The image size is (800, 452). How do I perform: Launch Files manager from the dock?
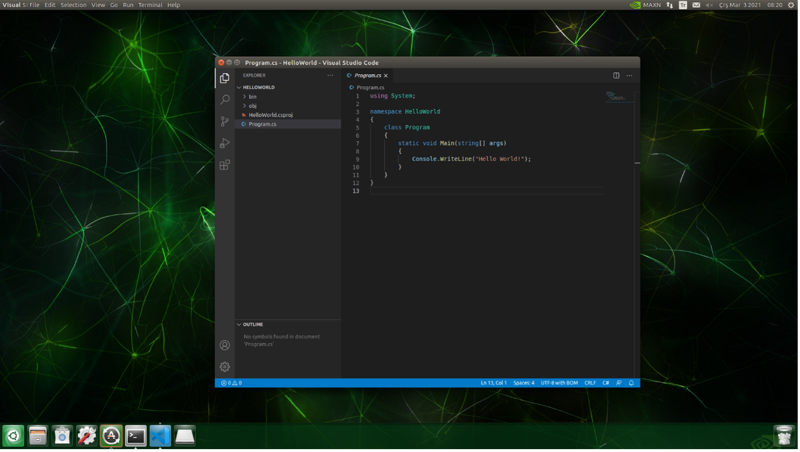38,437
